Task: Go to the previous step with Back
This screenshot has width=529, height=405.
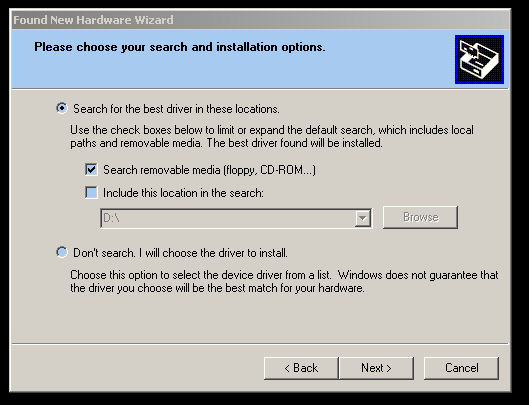Action: (301, 368)
